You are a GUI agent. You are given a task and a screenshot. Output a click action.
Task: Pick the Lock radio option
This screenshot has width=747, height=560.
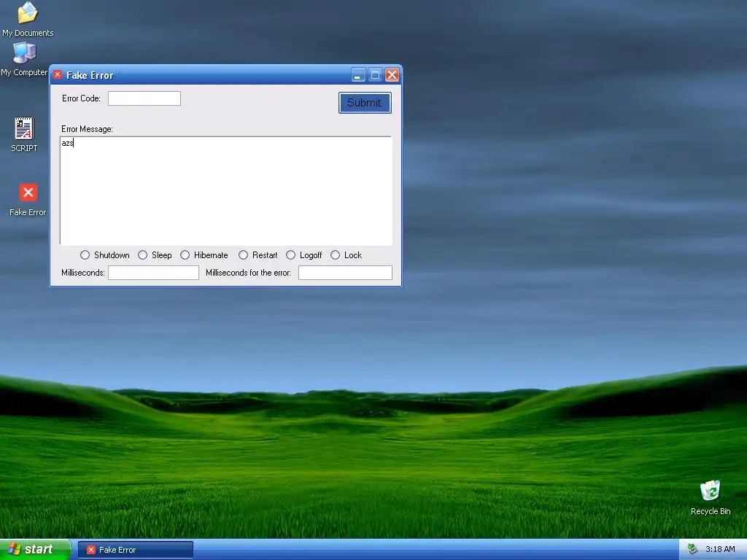pos(336,255)
